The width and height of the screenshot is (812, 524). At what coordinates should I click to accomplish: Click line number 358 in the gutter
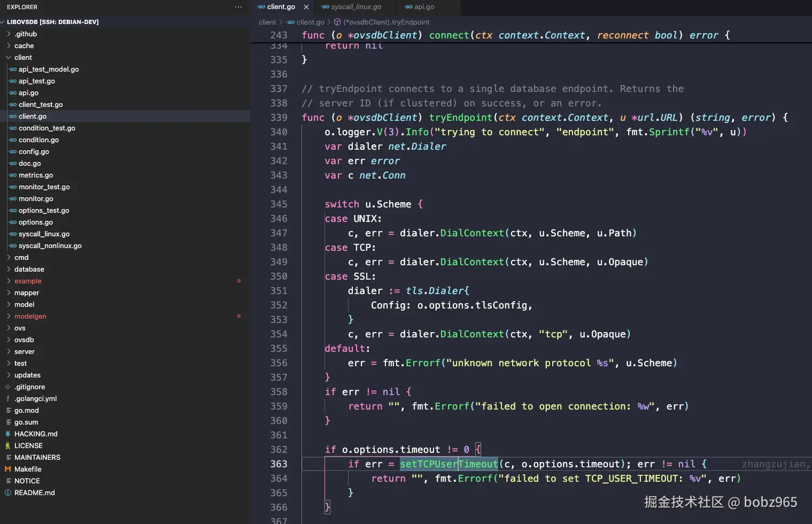pyautogui.click(x=279, y=392)
